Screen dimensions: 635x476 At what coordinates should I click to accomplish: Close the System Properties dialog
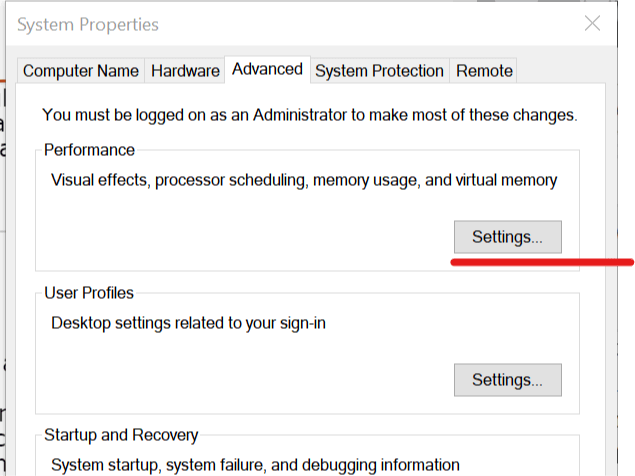[592, 23]
